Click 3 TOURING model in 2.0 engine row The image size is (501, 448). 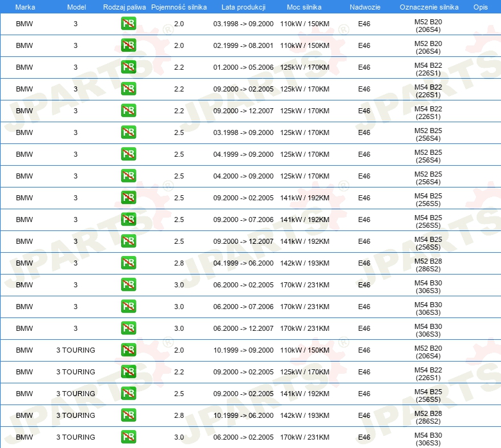coord(76,350)
